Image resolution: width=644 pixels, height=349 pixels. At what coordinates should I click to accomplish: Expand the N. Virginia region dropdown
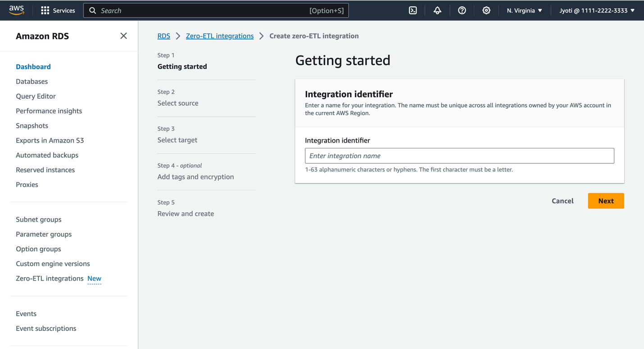[525, 10]
